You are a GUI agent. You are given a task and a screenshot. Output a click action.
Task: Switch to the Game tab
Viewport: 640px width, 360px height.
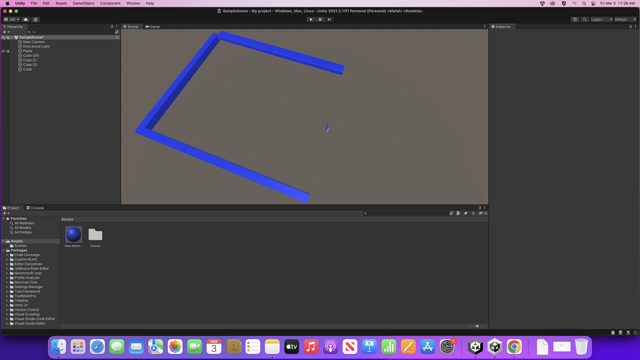153,27
